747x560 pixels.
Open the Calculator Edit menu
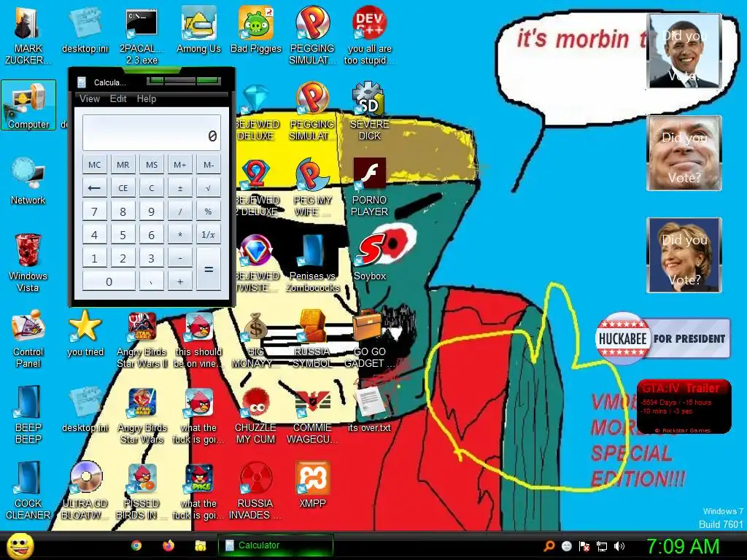coord(118,98)
